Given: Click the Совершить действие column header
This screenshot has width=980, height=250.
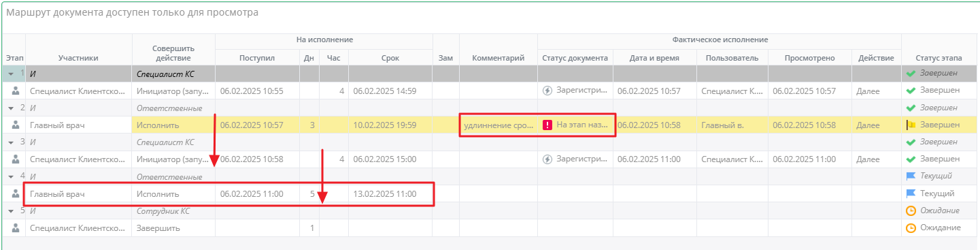Looking at the screenshot, I should [173, 53].
